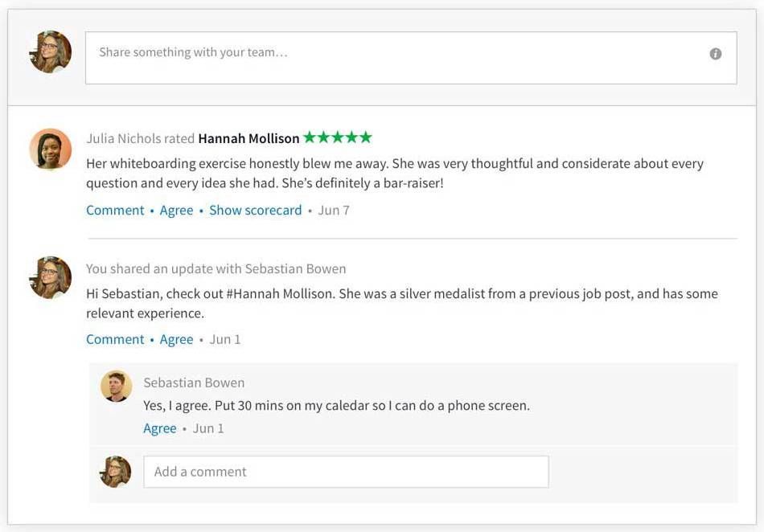764x532 pixels.
Task: Comment on the update shared with Sebastian
Action: (115, 339)
